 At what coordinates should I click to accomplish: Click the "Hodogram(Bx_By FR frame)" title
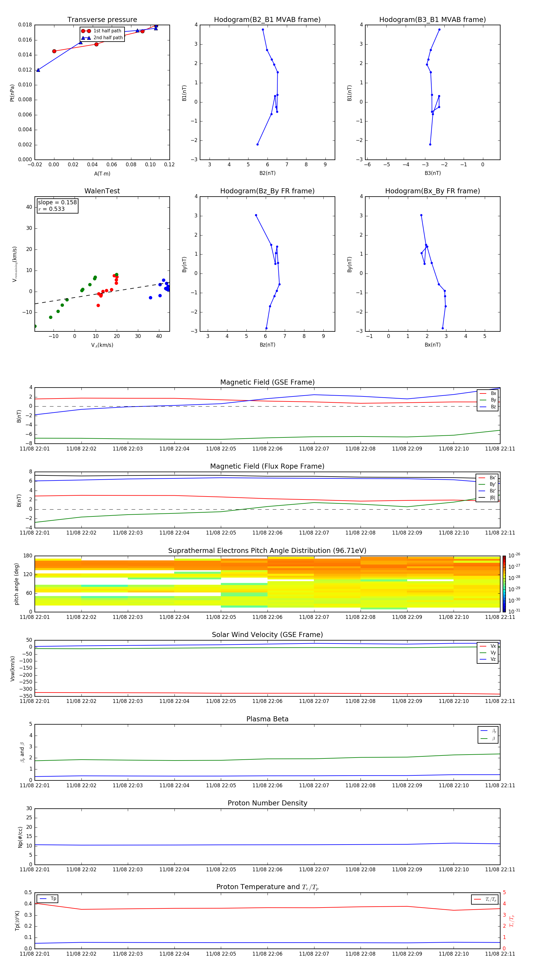[x=432, y=191]
